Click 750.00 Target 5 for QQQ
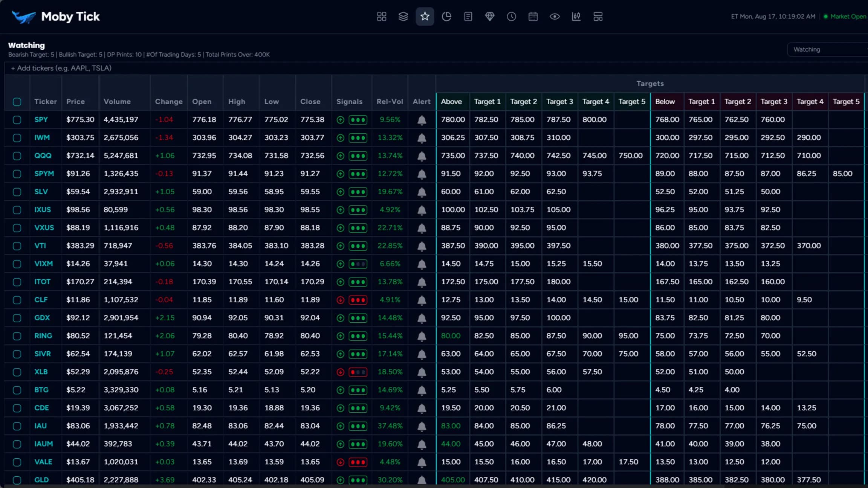868x488 pixels. (630, 156)
